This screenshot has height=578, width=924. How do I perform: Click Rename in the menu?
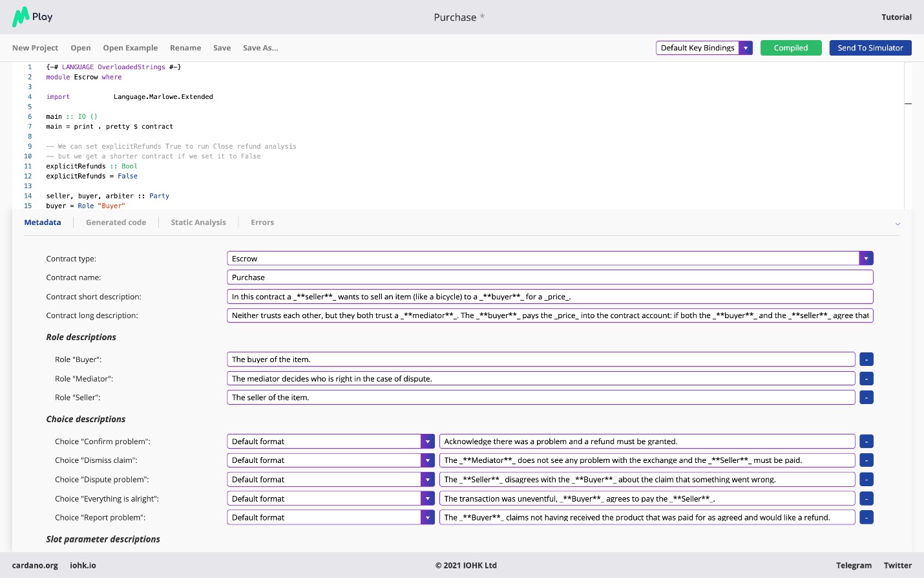tap(185, 48)
